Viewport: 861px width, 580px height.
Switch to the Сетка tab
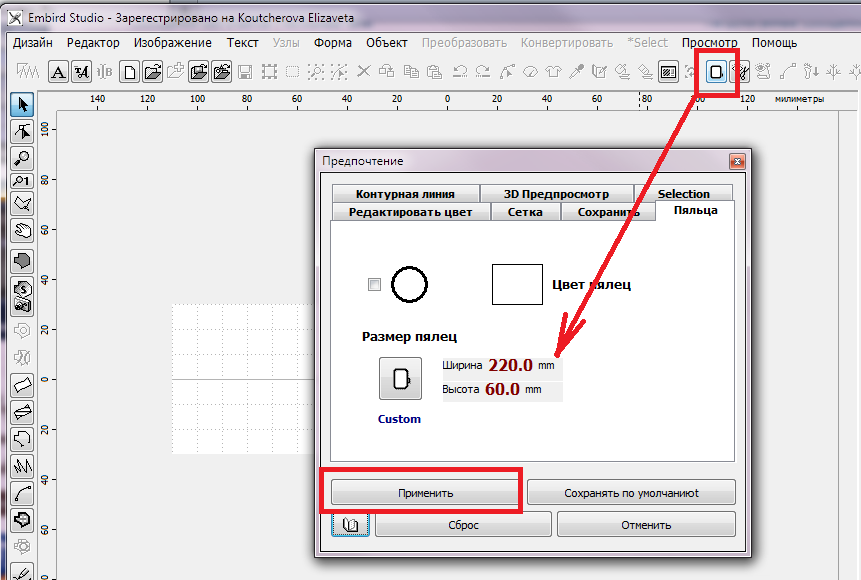click(x=525, y=212)
